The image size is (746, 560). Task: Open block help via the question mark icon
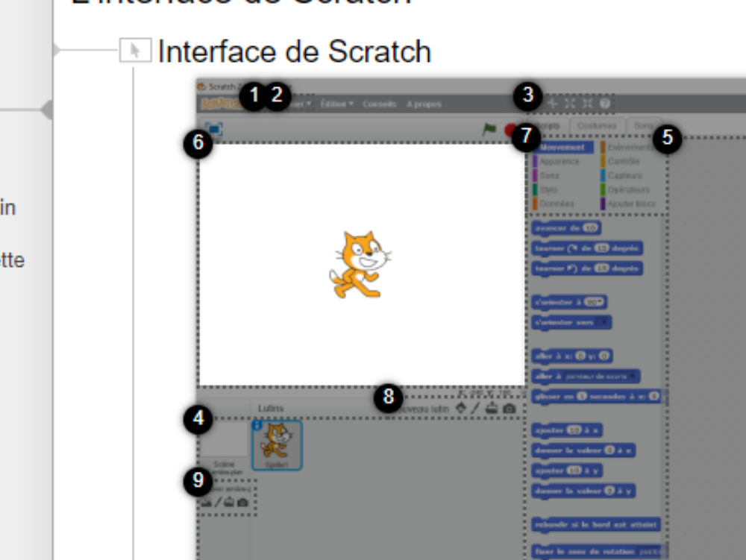coord(606,103)
